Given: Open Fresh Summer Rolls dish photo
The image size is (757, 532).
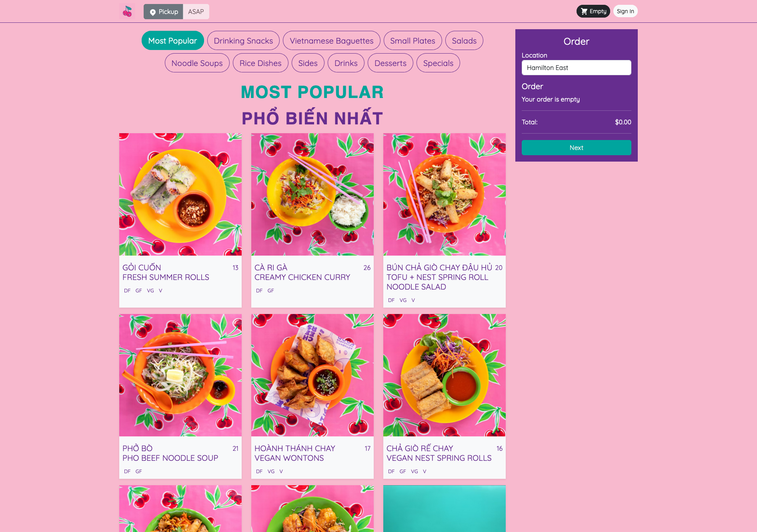Looking at the screenshot, I should (x=180, y=194).
